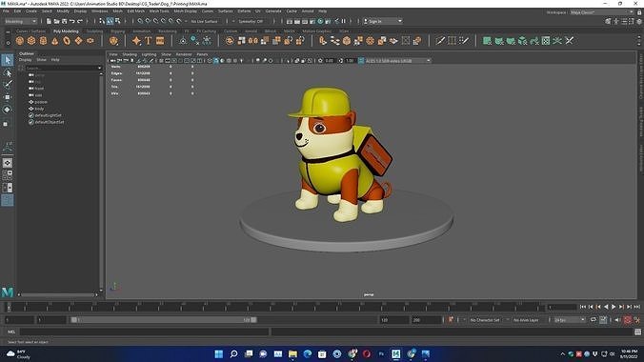Switch to four view layout
The width and height of the screenshot is (644, 362).
tap(7, 175)
